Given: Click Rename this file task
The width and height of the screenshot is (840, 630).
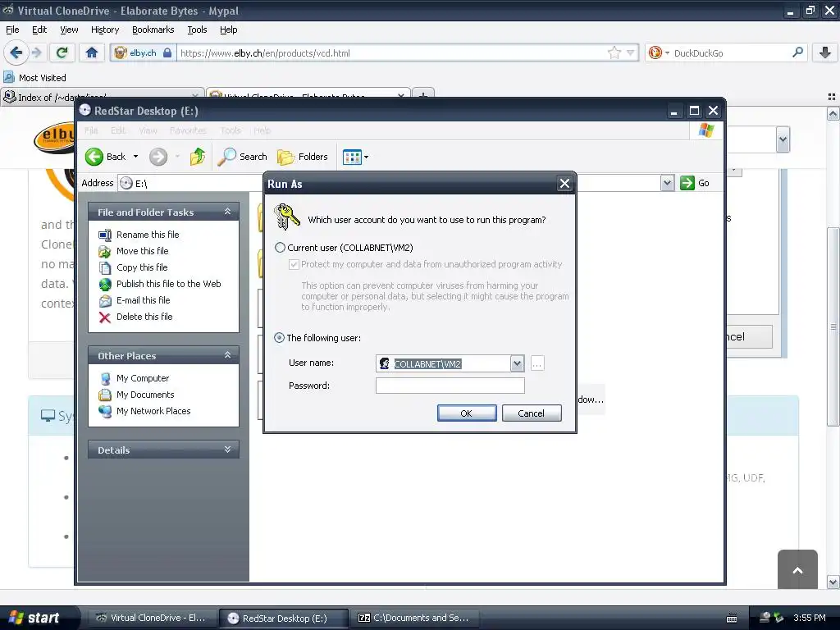Looking at the screenshot, I should [148, 235].
